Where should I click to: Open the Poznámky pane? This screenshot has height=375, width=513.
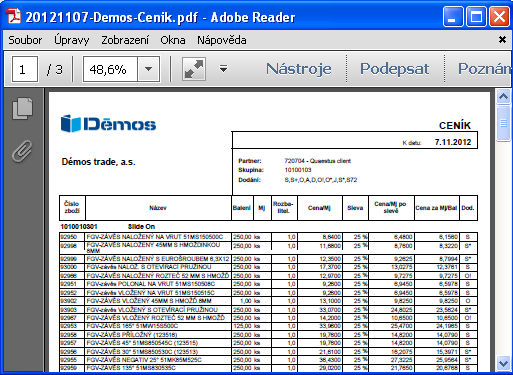(x=484, y=69)
